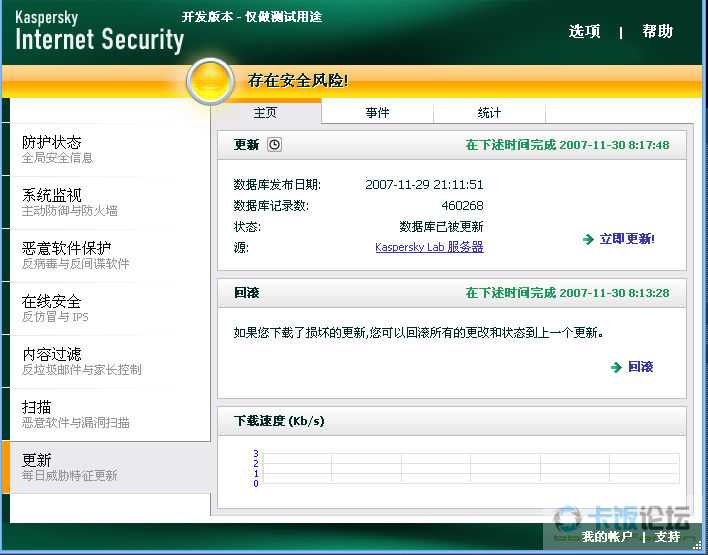
Task: Select 系统监视 in the sidebar
Action: pyautogui.click(x=110, y=202)
